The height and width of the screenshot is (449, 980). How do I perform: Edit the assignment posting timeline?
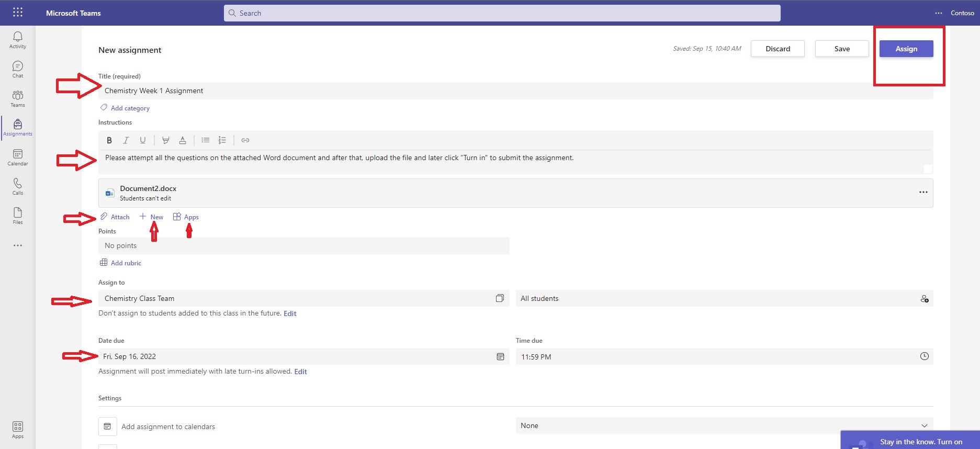(300, 372)
